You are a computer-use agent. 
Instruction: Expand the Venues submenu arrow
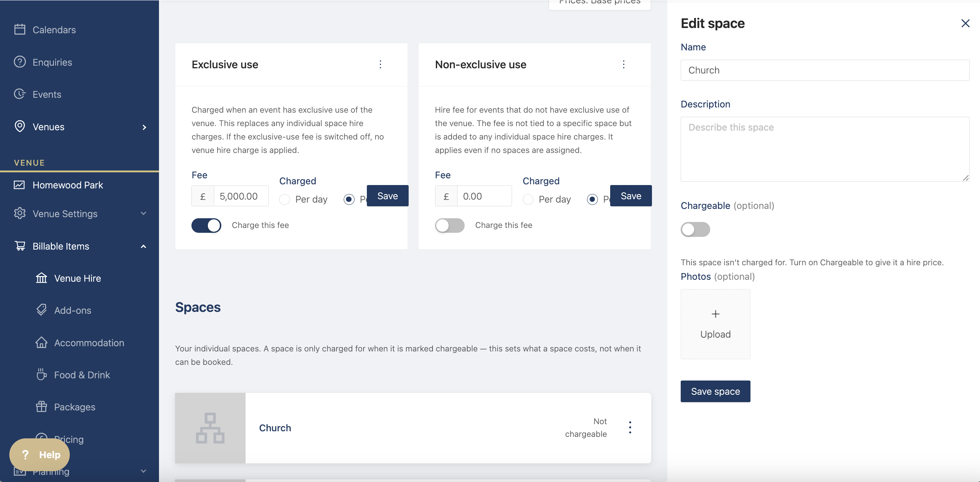(x=144, y=127)
